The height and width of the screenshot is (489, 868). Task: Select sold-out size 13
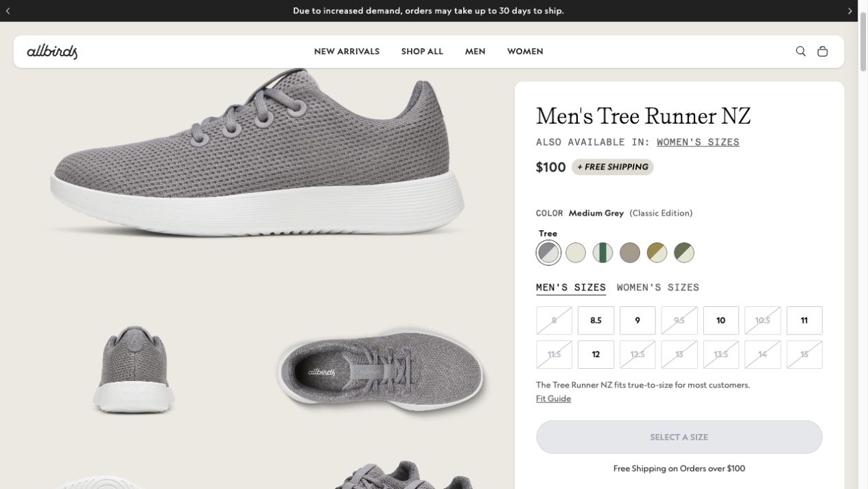(679, 354)
